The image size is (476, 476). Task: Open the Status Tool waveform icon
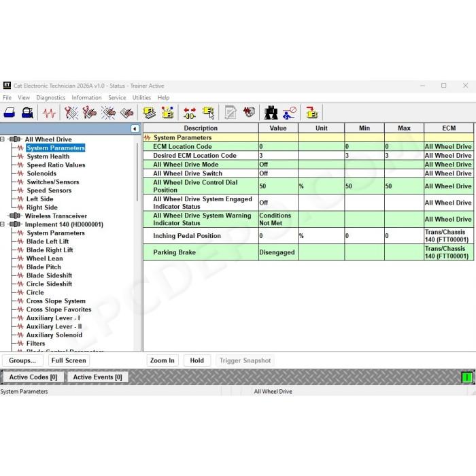click(49, 113)
